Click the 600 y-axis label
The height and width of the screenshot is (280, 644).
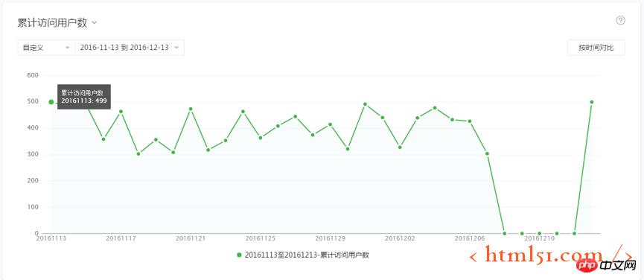[33, 75]
